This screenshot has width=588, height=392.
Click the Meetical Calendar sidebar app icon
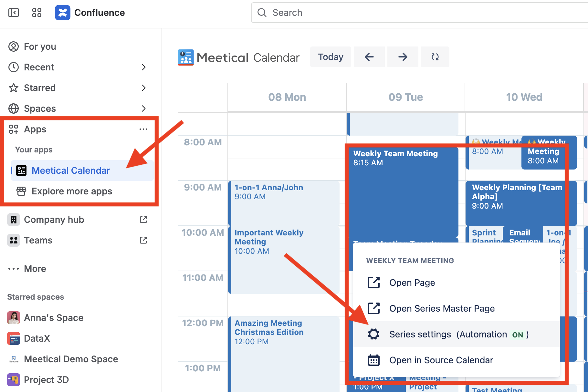pyautogui.click(x=21, y=170)
